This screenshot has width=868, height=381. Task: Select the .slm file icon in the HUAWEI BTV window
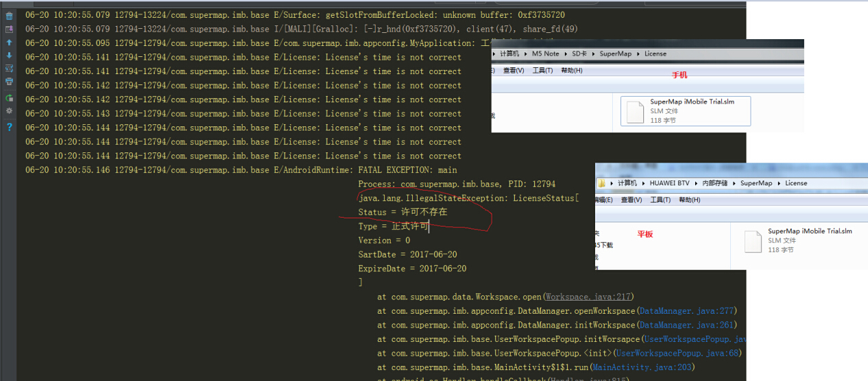pos(754,241)
